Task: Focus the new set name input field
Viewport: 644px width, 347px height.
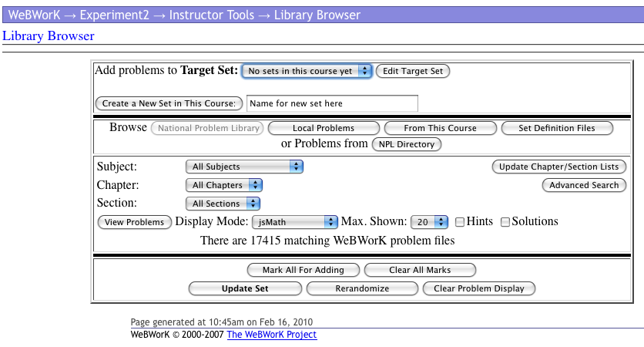Action: pos(332,103)
